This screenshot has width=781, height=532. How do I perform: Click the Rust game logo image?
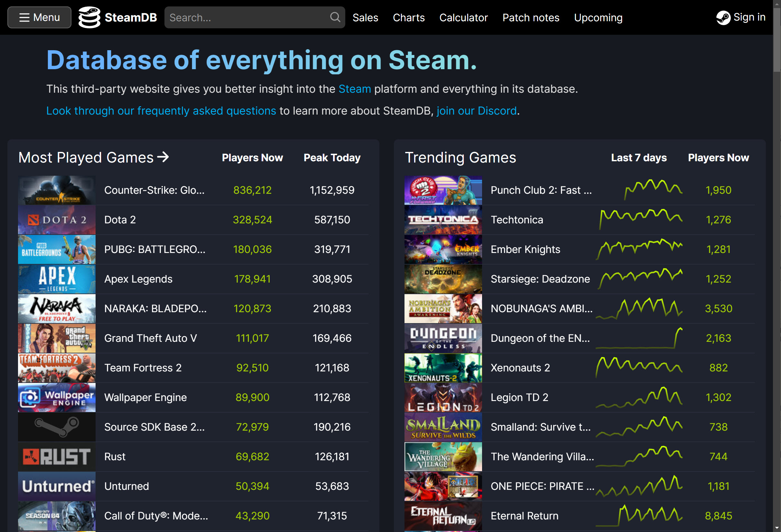56,457
